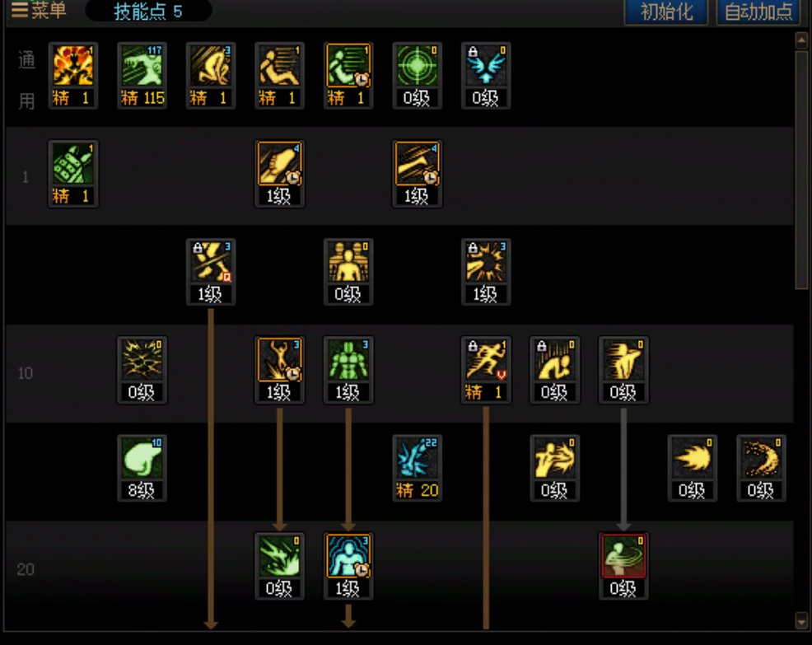Click the scrollbar up arrow
Image resolution: width=812 pixels, height=645 pixels.
coord(801,40)
